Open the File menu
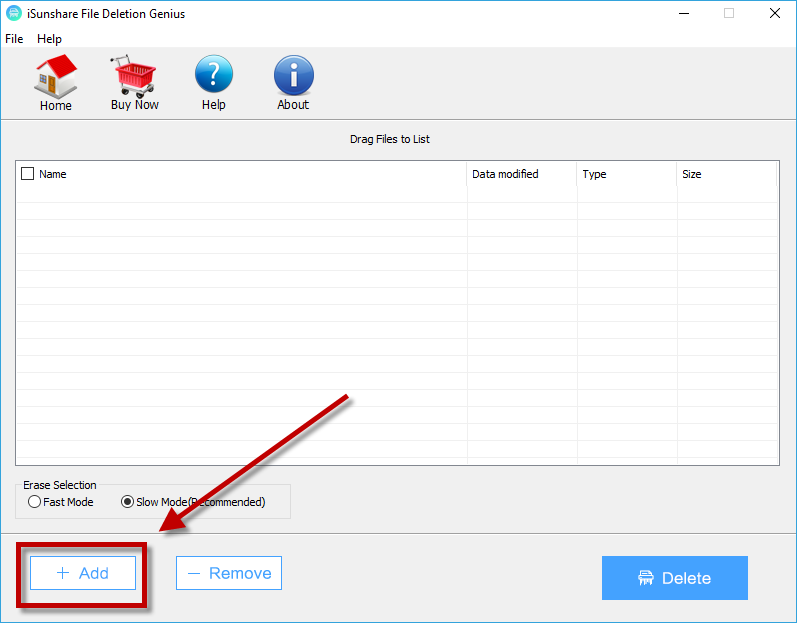797x623 pixels. point(14,39)
